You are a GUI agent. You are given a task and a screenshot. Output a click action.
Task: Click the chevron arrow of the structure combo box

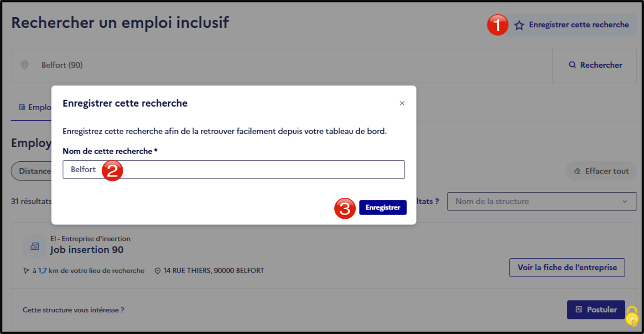click(625, 201)
